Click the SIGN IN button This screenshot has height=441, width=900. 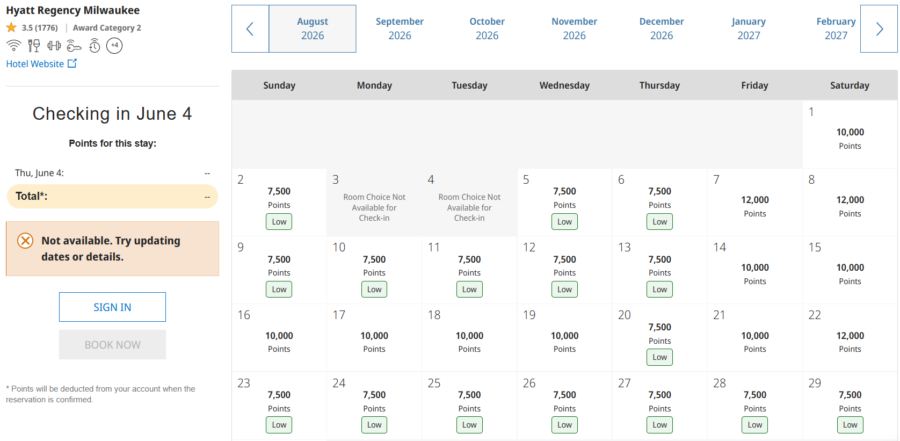[112, 307]
